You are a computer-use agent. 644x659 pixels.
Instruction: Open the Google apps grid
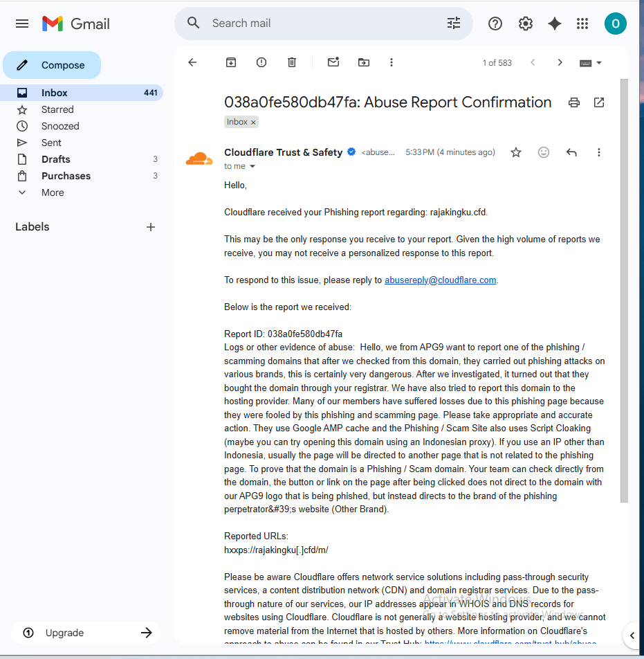pos(582,24)
